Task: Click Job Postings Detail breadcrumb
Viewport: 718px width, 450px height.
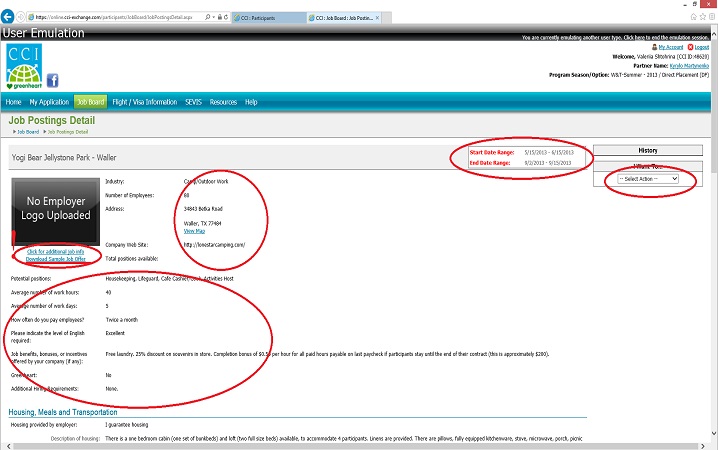Action: tap(68, 132)
